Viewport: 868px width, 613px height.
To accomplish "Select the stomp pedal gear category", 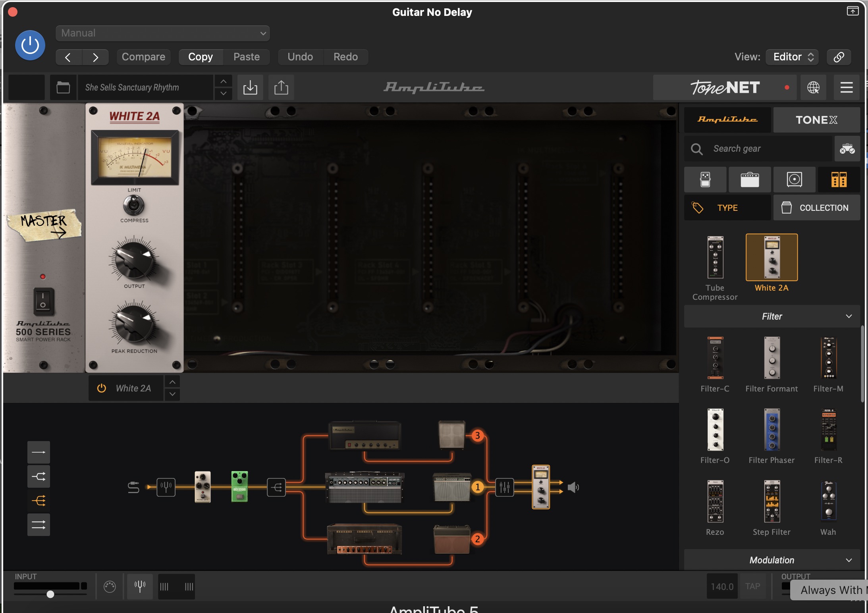I will (705, 179).
